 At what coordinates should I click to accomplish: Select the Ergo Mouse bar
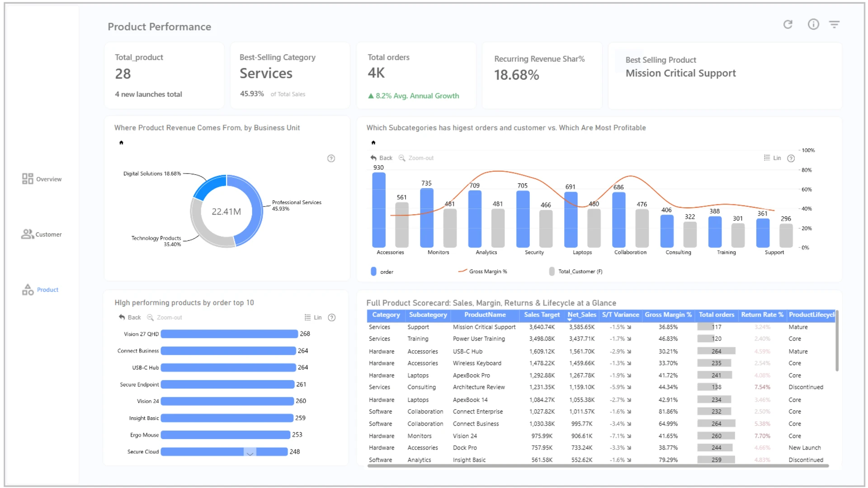coord(226,435)
